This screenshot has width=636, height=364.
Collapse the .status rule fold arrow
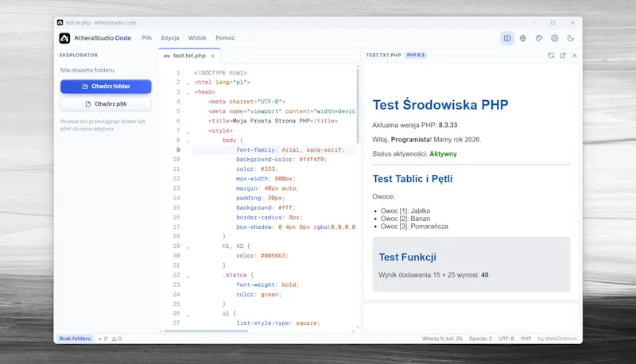click(x=188, y=277)
